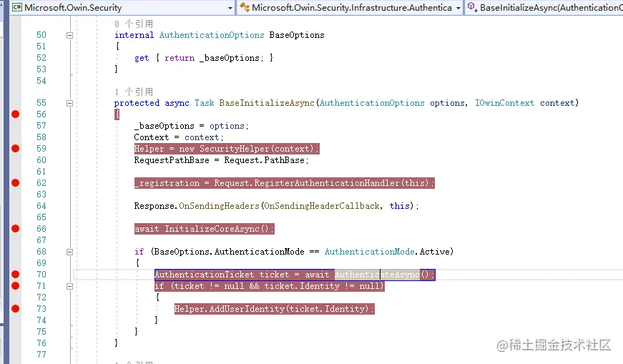Click the method icon before BaseInitializeAsync
Viewport: 623px width, 364px height.
pyautogui.click(x=472, y=6)
